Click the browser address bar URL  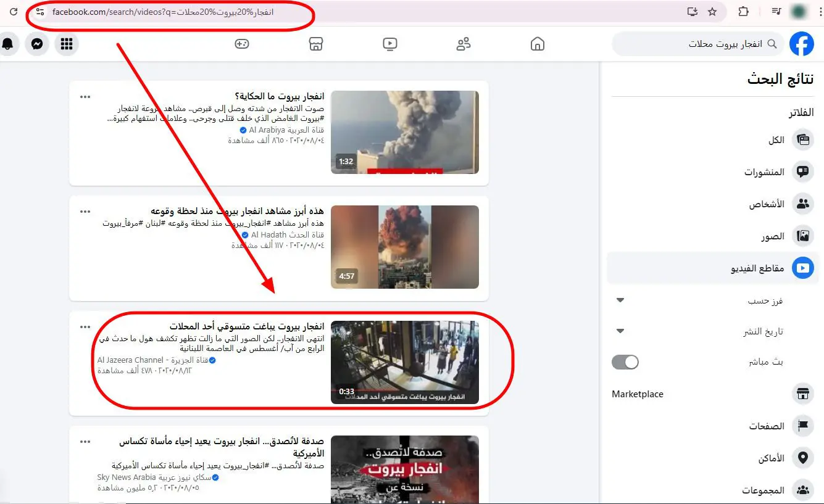click(163, 12)
